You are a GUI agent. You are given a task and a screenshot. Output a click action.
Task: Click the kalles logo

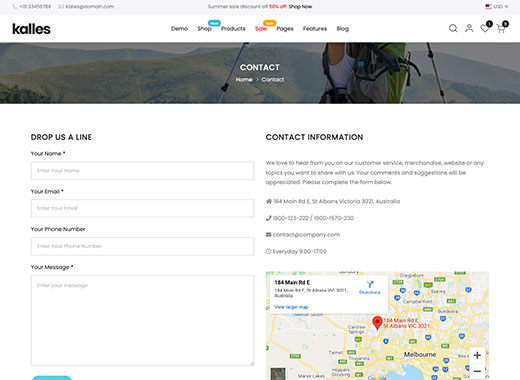pos(31,29)
